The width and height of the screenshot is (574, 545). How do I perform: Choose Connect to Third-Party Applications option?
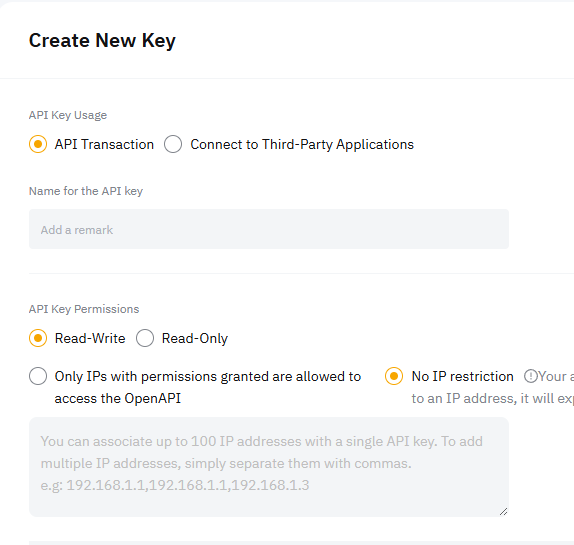(x=173, y=144)
